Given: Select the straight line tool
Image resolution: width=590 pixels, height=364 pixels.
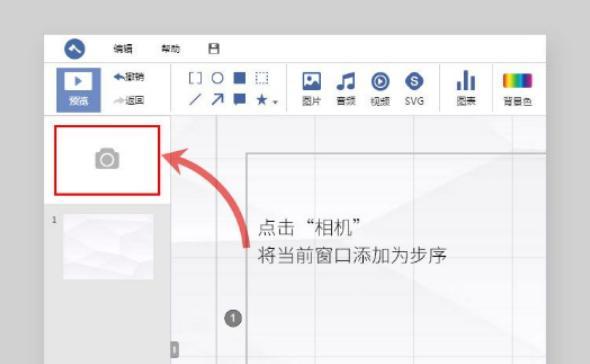Looking at the screenshot, I should [195, 100].
